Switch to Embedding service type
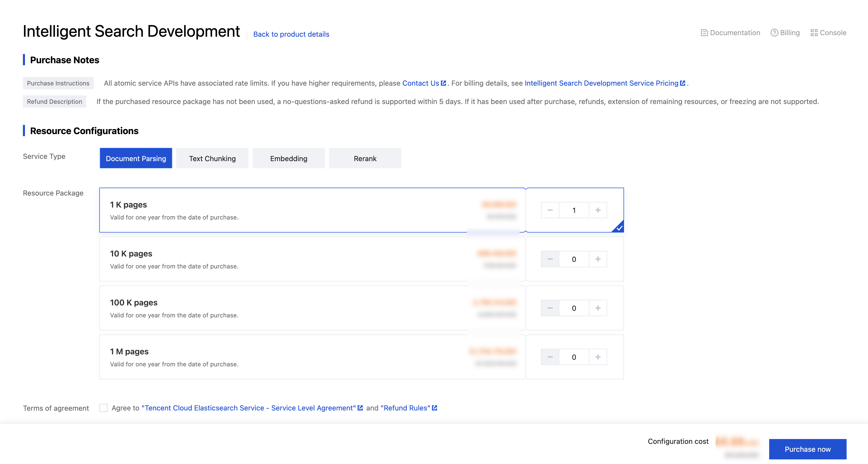Screen dimensions: 868x464 point(288,158)
